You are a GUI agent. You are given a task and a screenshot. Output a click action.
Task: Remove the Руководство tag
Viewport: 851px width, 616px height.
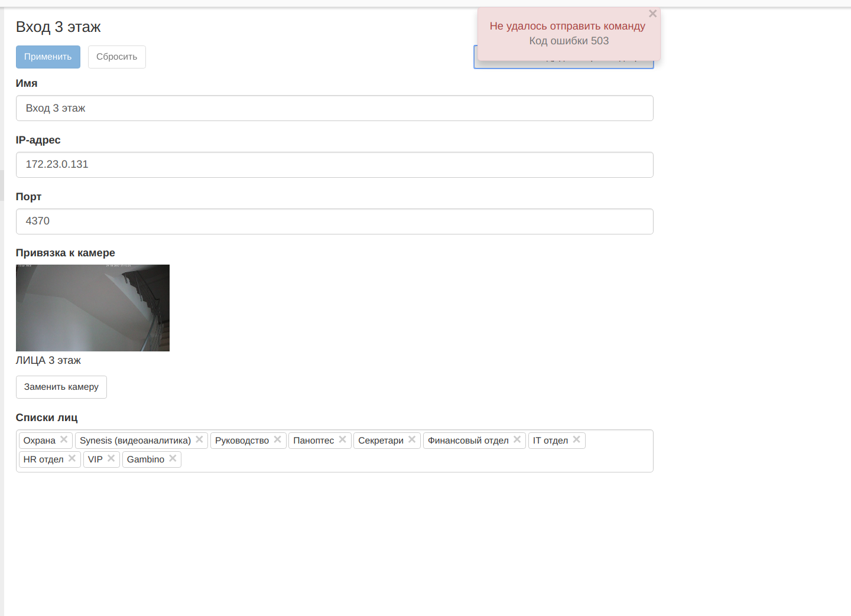click(x=277, y=439)
